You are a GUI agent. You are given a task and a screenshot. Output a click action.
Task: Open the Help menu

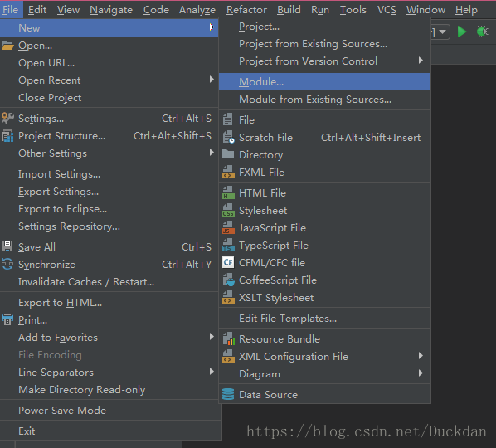pos(466,10)
